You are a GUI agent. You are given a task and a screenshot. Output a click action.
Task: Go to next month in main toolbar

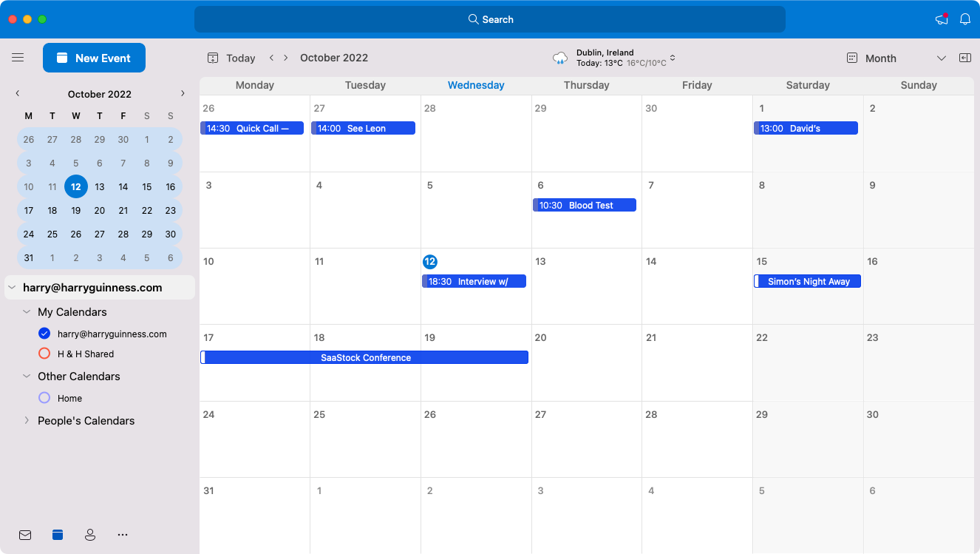pos(286,58)
